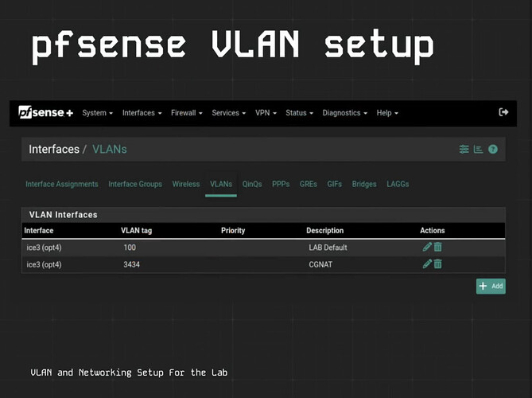
Task: Open the VPN dropdown menu
Action: [x=266, y=113]
